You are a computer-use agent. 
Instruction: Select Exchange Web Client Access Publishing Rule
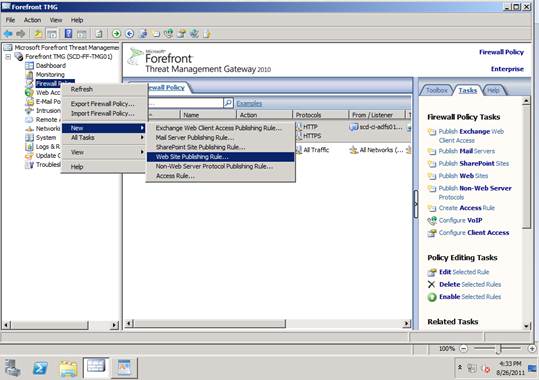coord(220,128)
